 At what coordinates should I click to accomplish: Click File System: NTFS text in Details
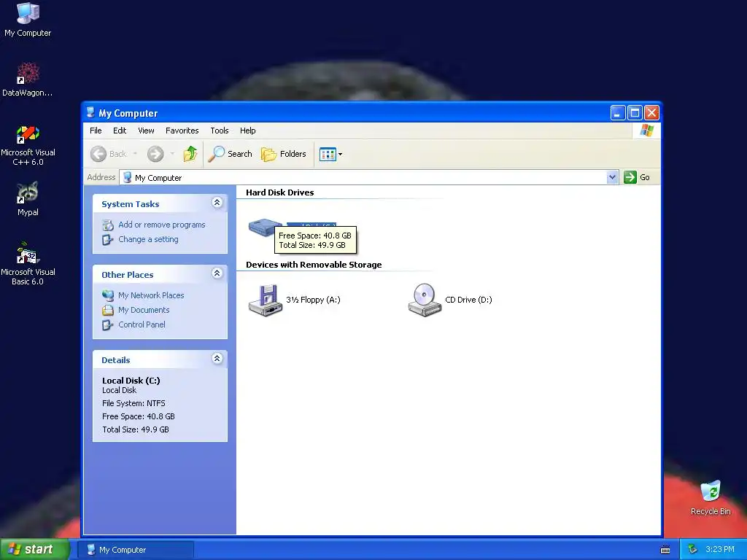[x=133, y=403]
